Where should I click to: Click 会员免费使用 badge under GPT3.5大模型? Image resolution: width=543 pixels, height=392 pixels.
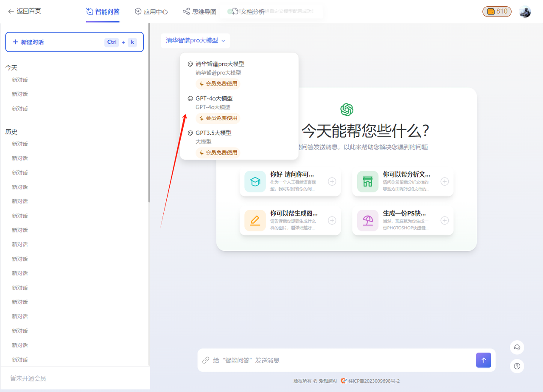pos(218,153)
